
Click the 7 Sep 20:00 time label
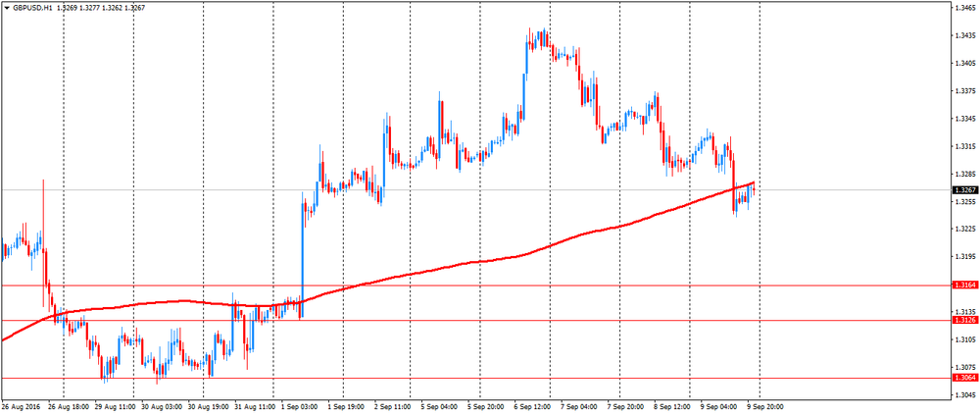(627, 406)
